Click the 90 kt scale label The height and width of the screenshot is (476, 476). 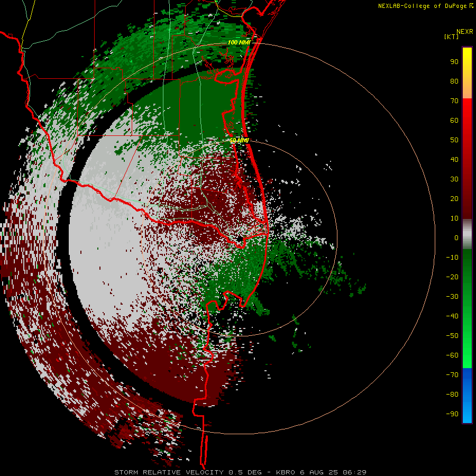pyautogui.click(x=454, y=62)
